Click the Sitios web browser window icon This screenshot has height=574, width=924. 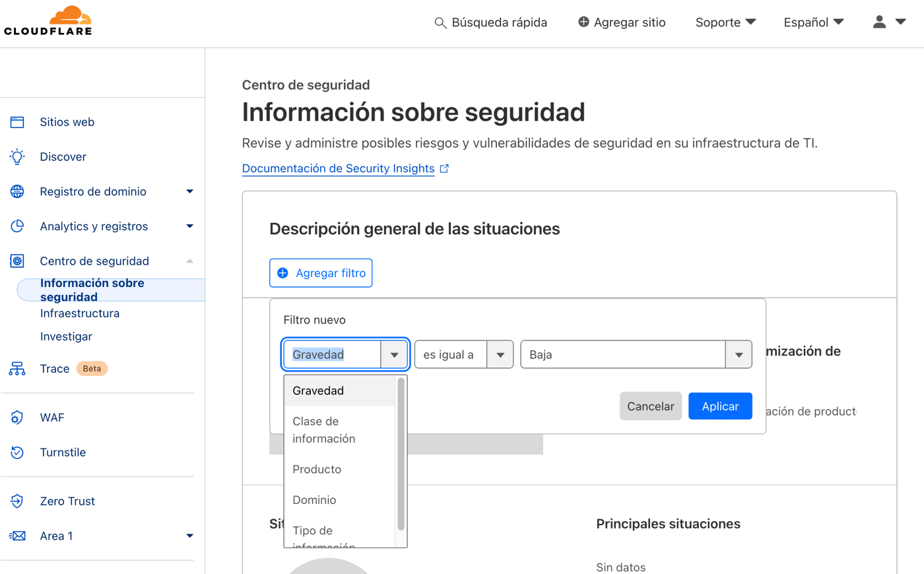(x=17, y=122)
